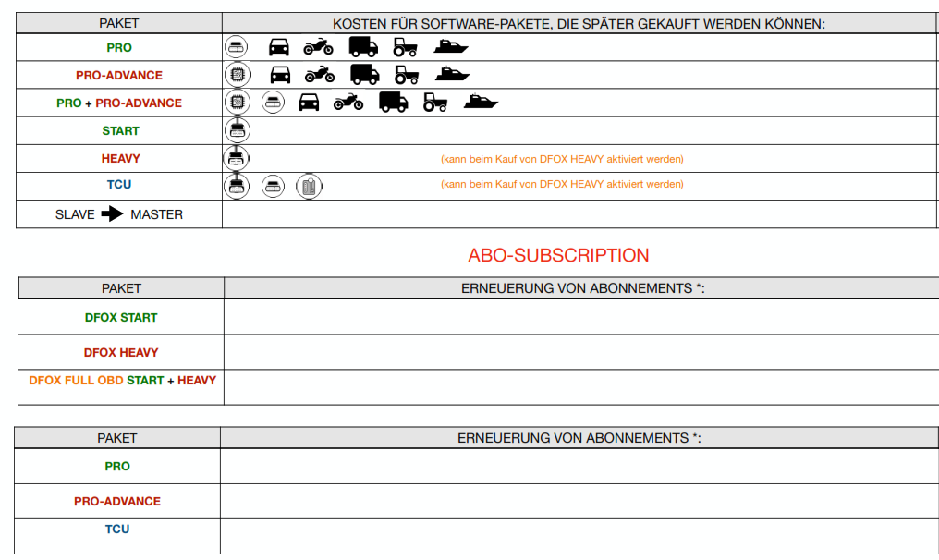Image resolution: width=939 pixels, height=560 pixels.
Task: Click the OBD connector icon in the START row
Action: (238, 130)
